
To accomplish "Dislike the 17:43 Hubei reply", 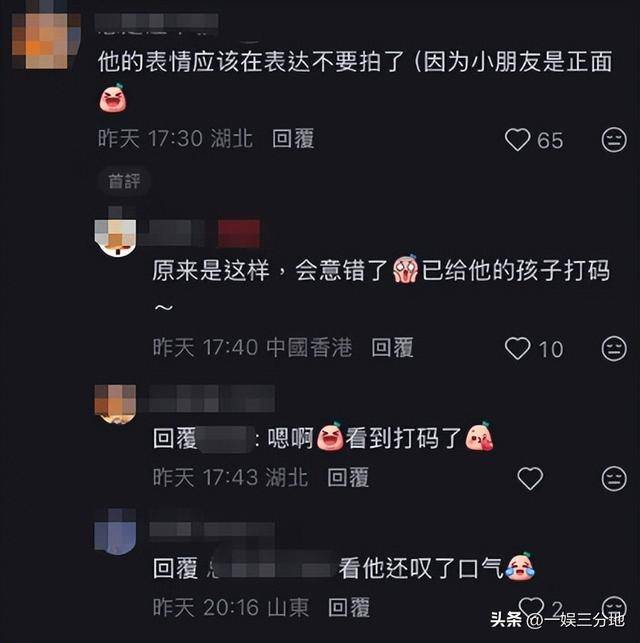I will pyautogui.click(x=614, y=478).
